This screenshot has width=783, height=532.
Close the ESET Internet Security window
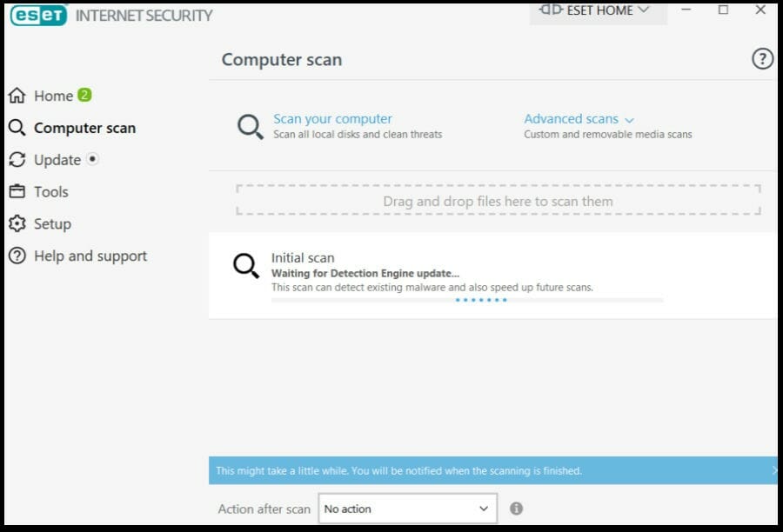click(x=760, y=10)
